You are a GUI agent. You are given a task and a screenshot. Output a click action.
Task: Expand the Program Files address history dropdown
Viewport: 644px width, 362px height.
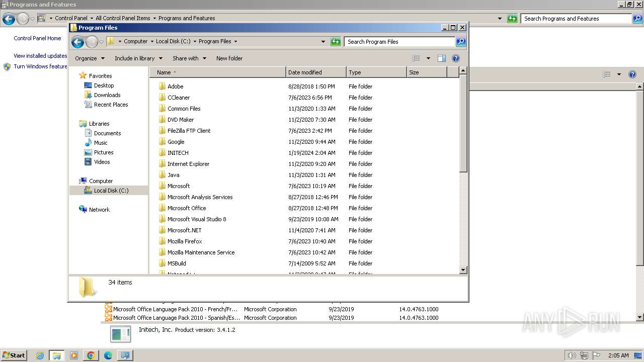click(x=323, y=42)
